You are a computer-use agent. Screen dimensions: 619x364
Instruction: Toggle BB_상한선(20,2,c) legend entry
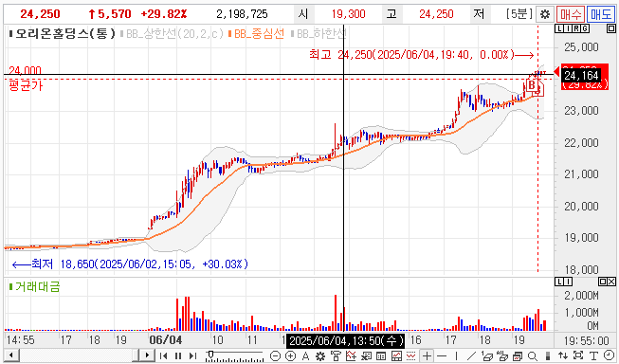coord(173,34)
